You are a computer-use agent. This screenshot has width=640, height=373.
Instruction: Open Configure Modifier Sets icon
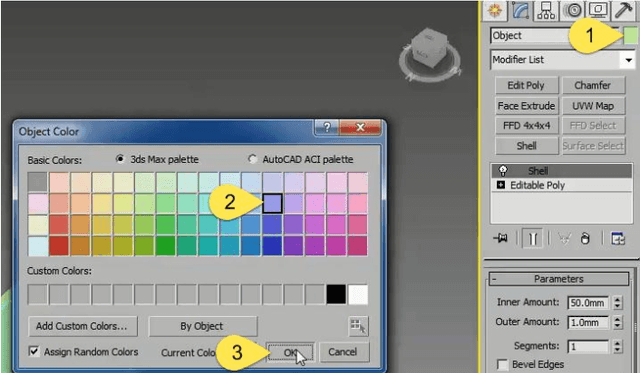pos(618,238)
